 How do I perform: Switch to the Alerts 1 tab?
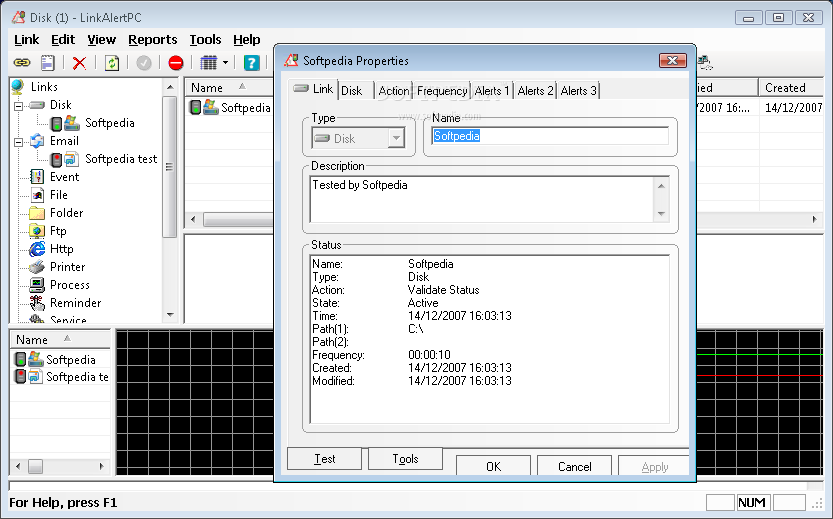[492, 91]
